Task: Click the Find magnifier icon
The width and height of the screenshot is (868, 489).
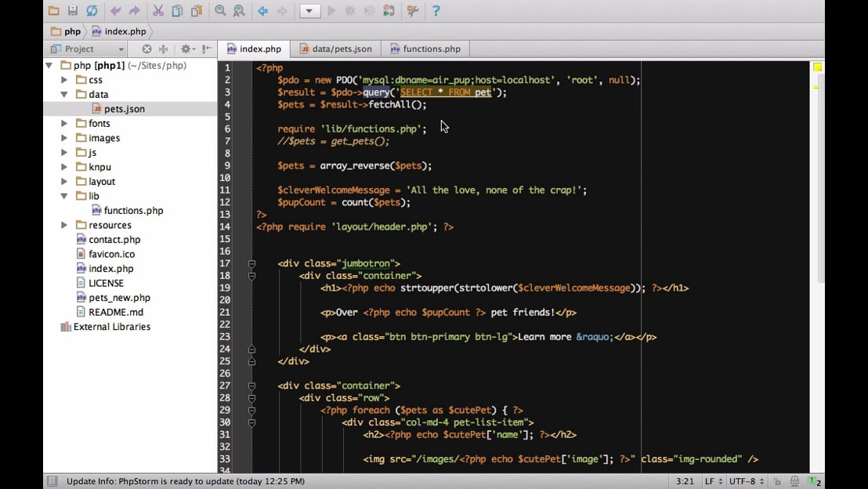Action: tap(220, 10)
